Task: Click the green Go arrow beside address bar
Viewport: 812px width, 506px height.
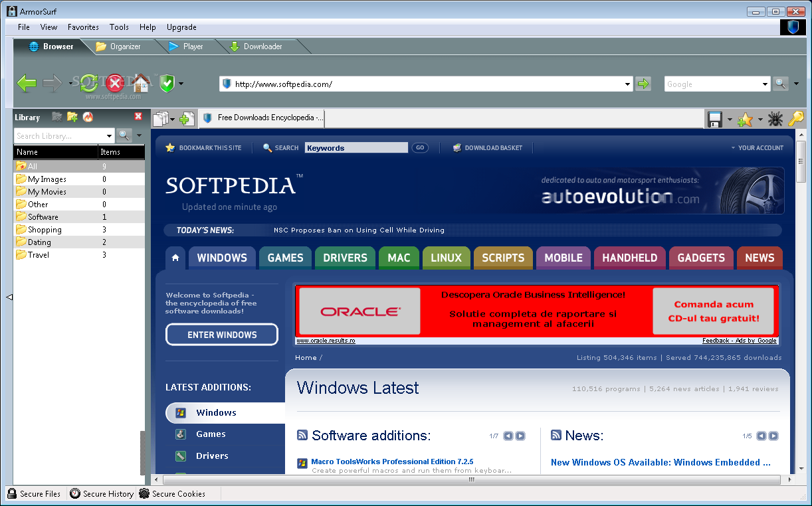Action: click(x=643, y=84)
